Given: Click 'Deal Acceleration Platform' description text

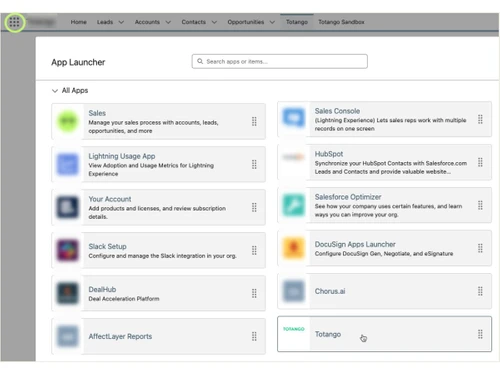Looking at the screenshot, I should click(124, 299).
